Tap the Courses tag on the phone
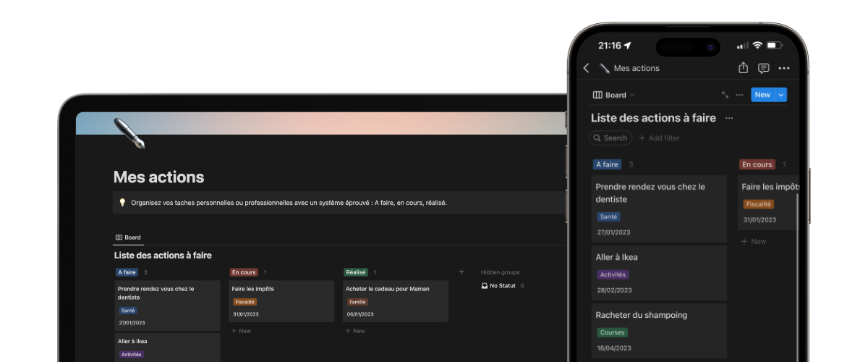 click(x=612, y=332)
